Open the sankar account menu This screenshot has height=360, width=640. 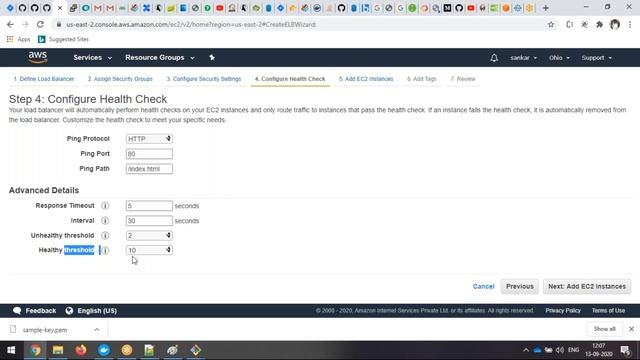[x=523, y=58]
